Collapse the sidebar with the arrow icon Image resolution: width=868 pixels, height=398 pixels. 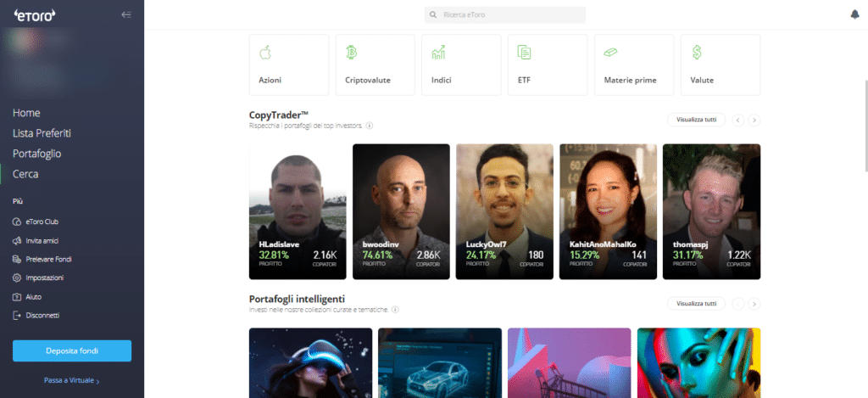pyautogui.click(x=126, y=15)
